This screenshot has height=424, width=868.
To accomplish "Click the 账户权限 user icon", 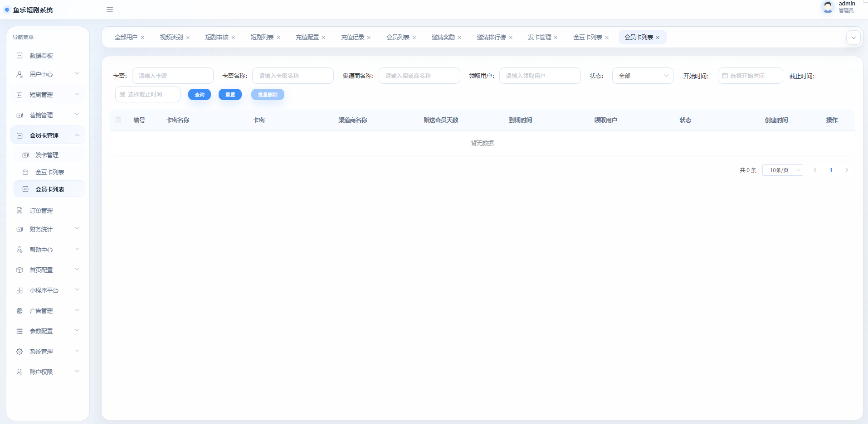I will tap(20, 372).
